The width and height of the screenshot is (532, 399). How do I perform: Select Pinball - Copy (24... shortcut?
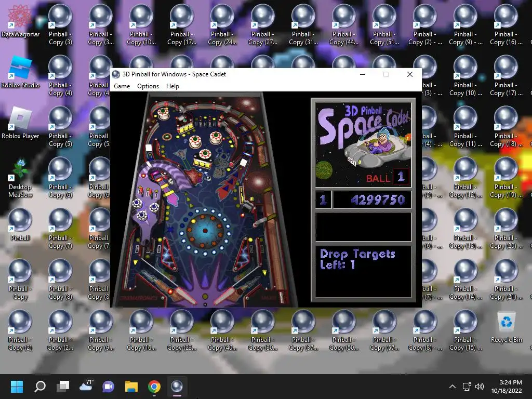tap(222, 25)
